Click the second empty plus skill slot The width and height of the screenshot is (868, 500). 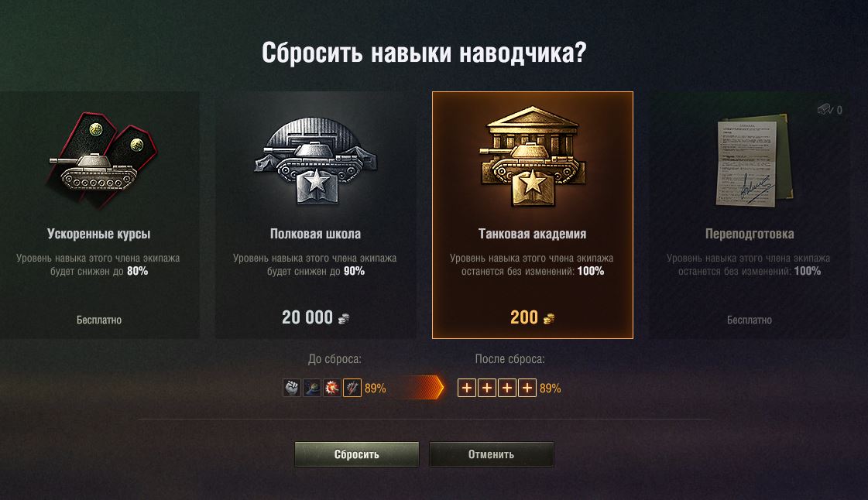point(486,388)
